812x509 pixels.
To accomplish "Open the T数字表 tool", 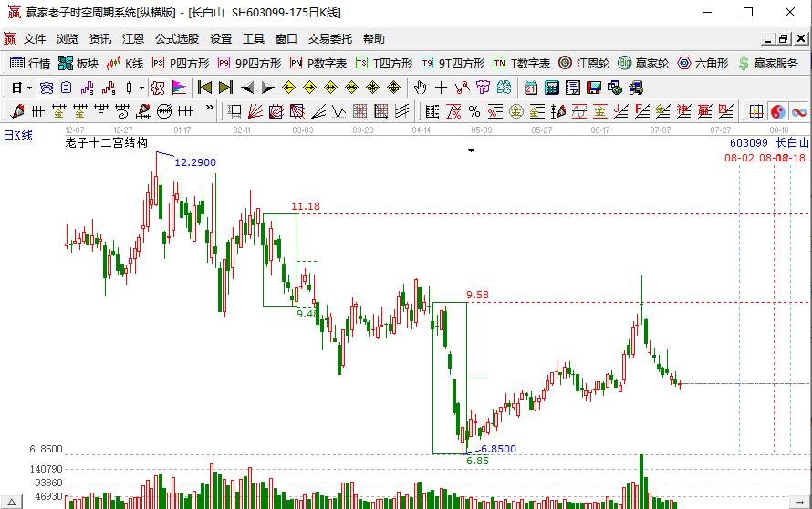I will (522, 63).
